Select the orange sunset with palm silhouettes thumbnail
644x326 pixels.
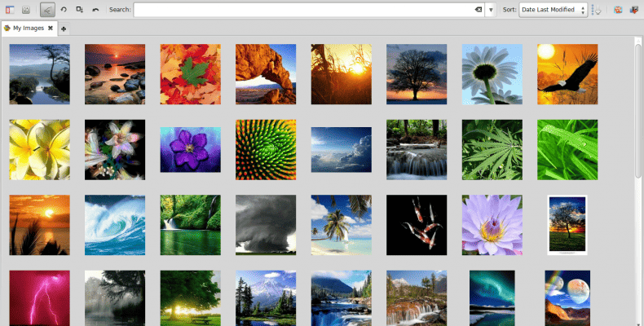tap(39, 225)
